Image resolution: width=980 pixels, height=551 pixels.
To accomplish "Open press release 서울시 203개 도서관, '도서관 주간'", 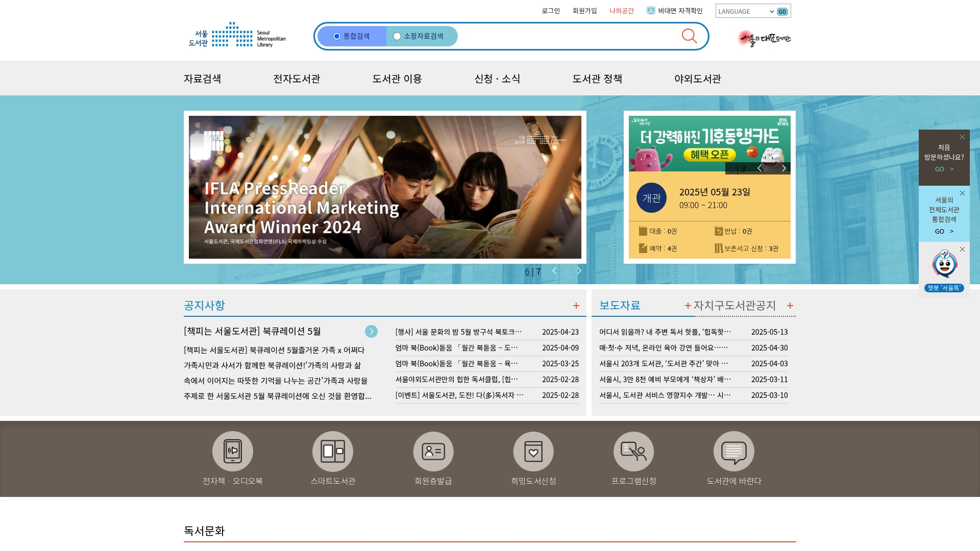I will pos(664,364).
